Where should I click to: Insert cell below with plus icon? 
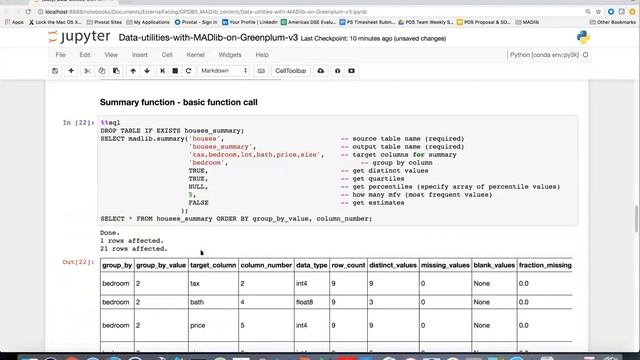(71, 71)
